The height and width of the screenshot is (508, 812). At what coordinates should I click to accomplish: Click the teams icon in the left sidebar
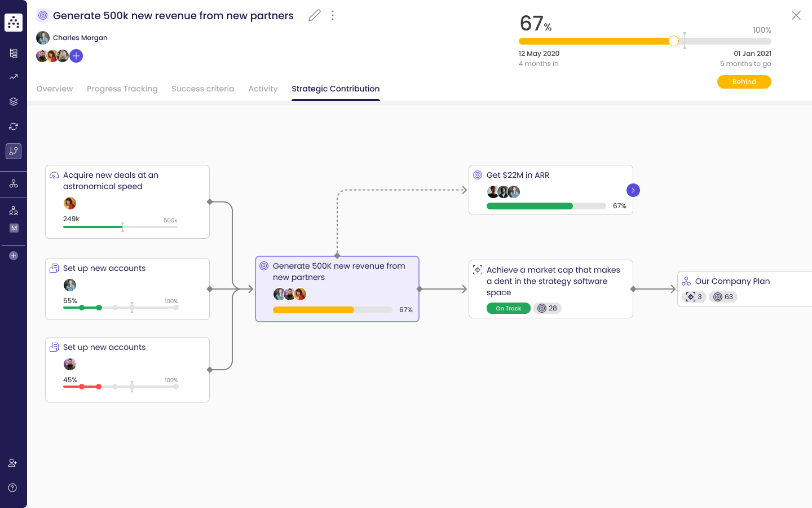(14, 211)
